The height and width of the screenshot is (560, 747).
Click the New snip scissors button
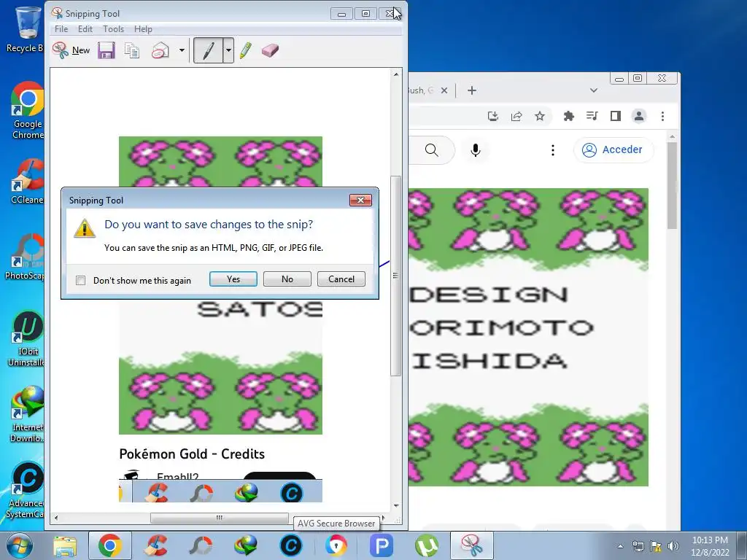pyautogui.click(x=71, y=50)
